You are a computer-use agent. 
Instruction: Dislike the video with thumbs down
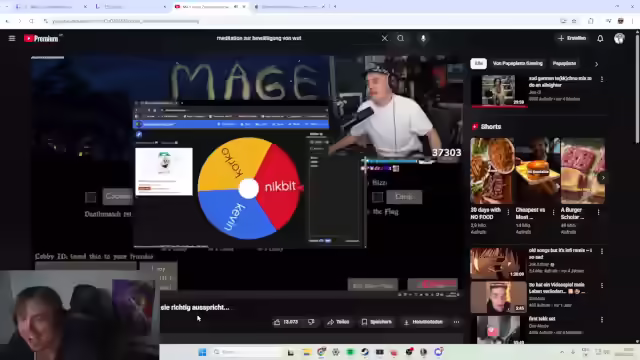pyautogui.click(x=311, y=322)
